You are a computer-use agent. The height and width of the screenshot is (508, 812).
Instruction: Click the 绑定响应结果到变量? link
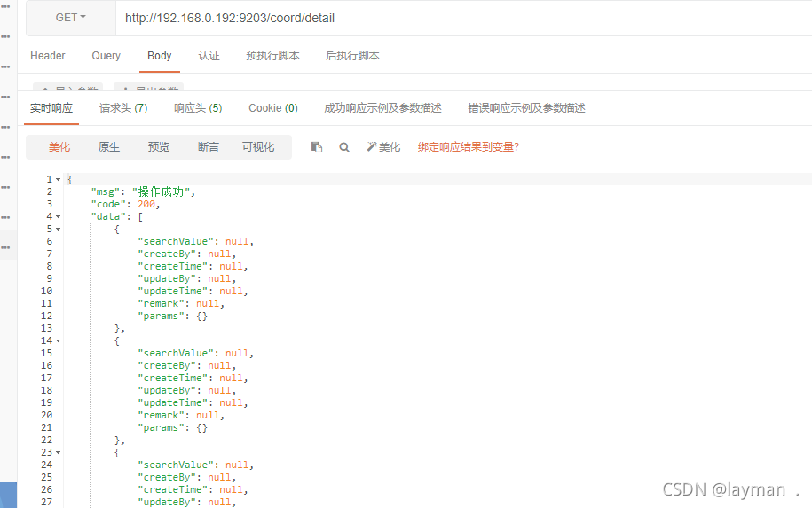(x=469, y=147)
